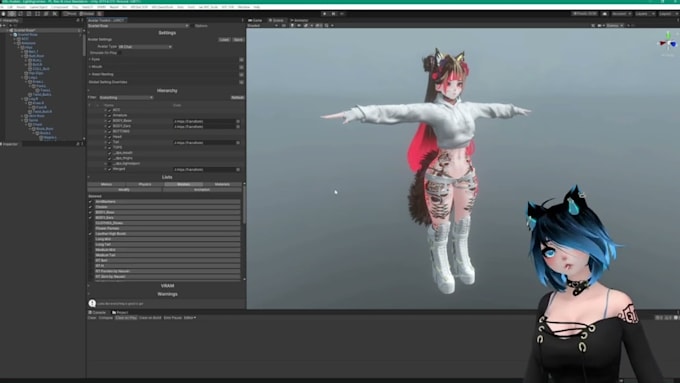The image size is (680, 383).
Task: Click the Modify button
Action: (x=124, y=190)
